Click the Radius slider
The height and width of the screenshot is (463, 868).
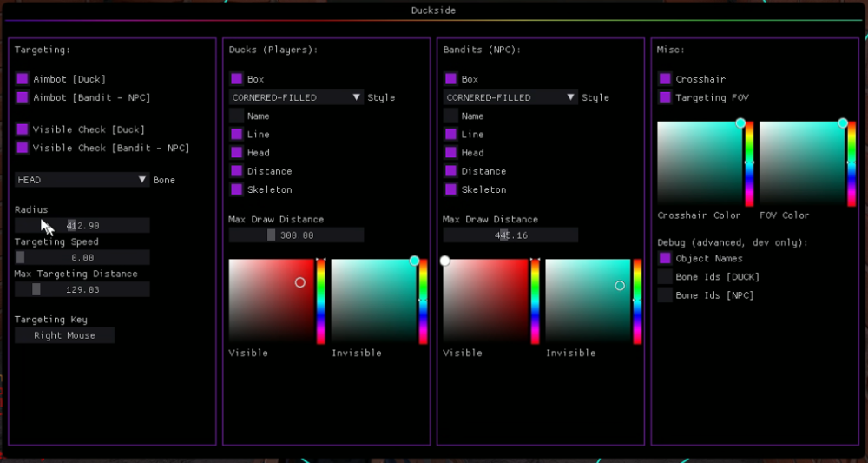(82, 226)
